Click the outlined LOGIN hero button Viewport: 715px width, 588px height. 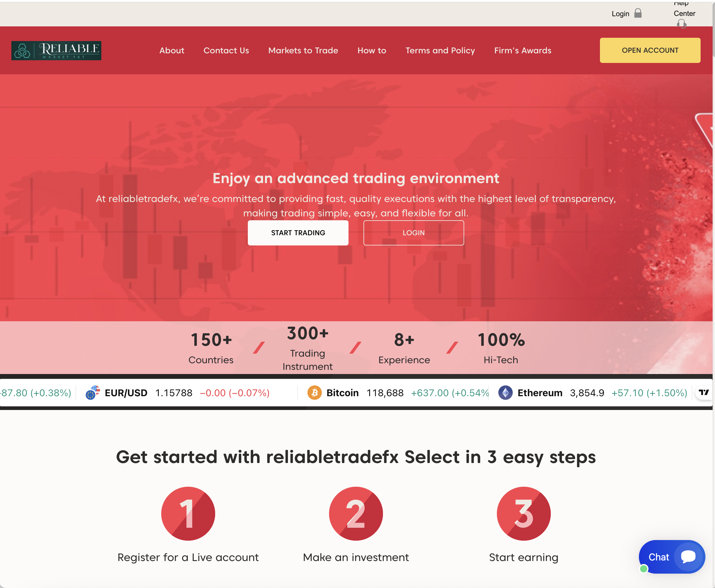click(414, 233)
